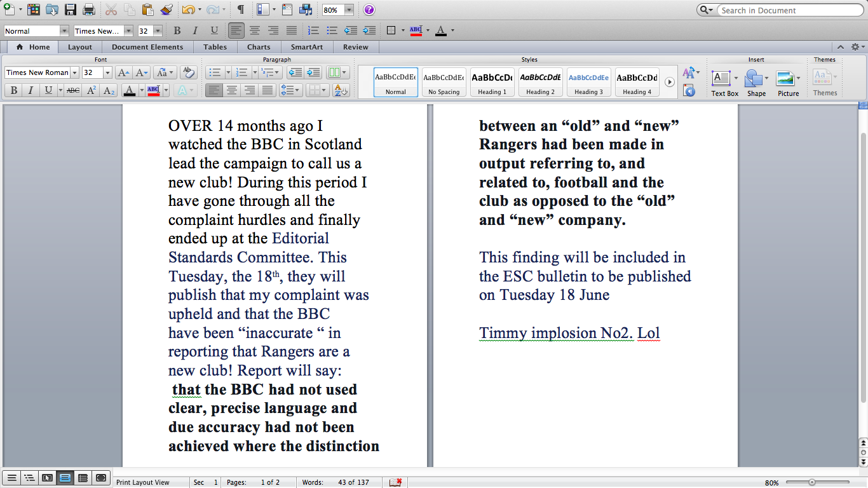Decrease indent in ribbon Paragraph group

tap(294, 72)
